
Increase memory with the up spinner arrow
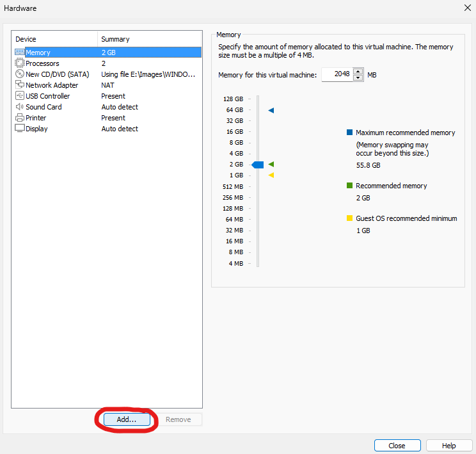pos(358,71)
